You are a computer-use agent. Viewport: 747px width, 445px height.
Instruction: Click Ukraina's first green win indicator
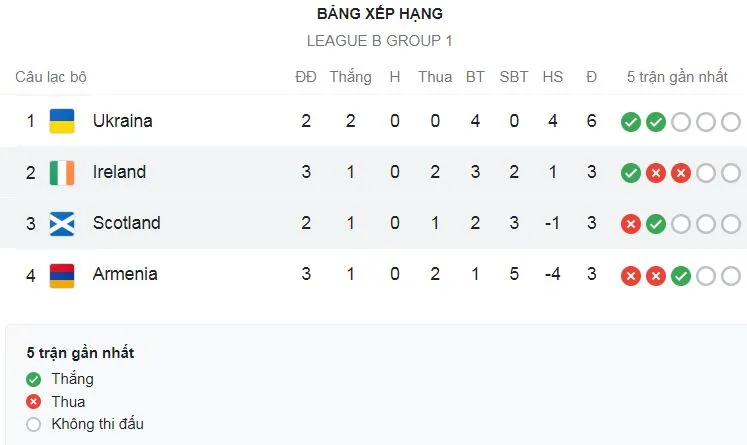630,122
